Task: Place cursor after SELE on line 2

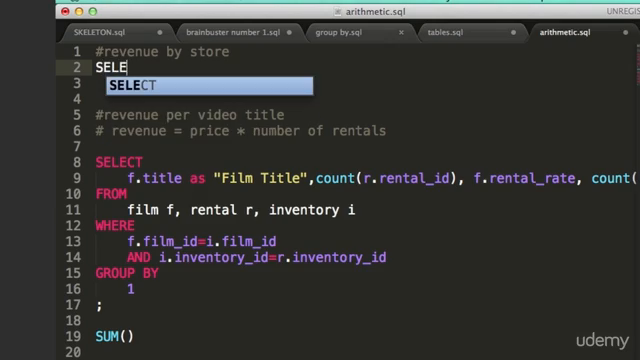Action: pos(127,67)
